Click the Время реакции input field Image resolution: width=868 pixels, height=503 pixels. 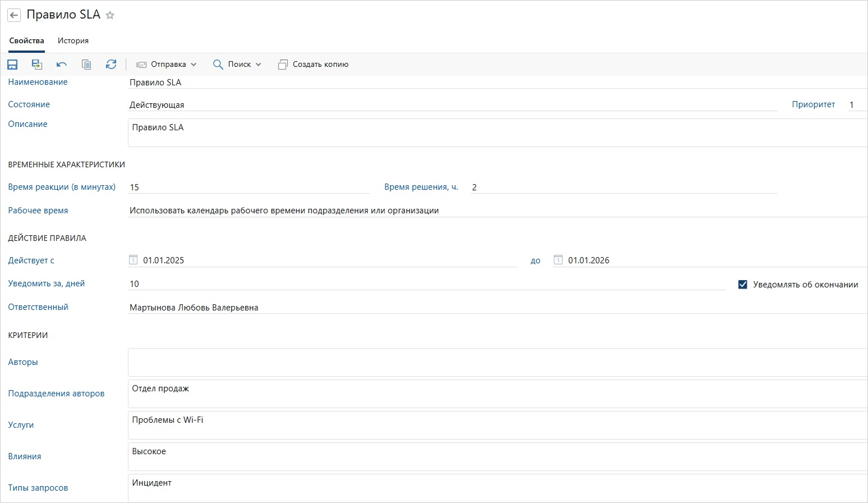coord(249,188)
